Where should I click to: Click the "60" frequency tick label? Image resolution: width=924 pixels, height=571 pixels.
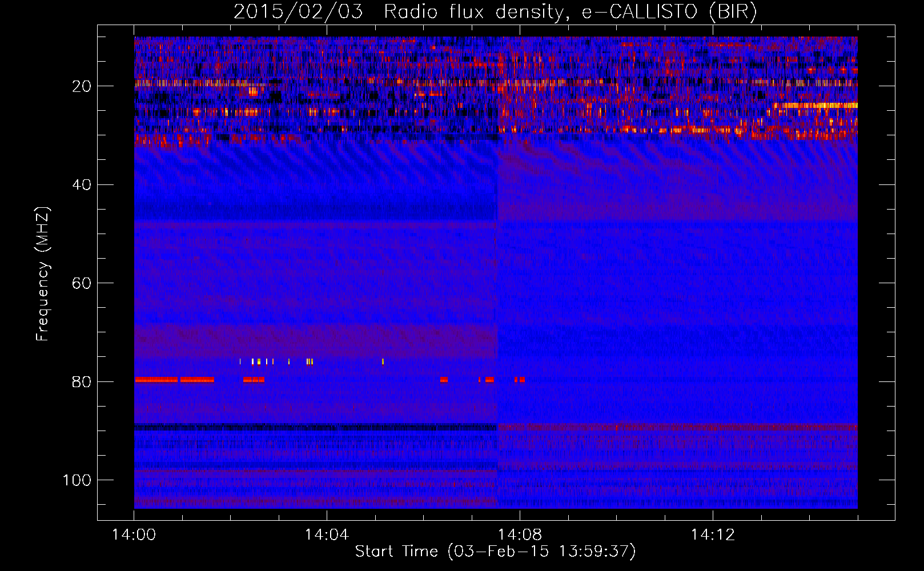[x=82, y=284]
